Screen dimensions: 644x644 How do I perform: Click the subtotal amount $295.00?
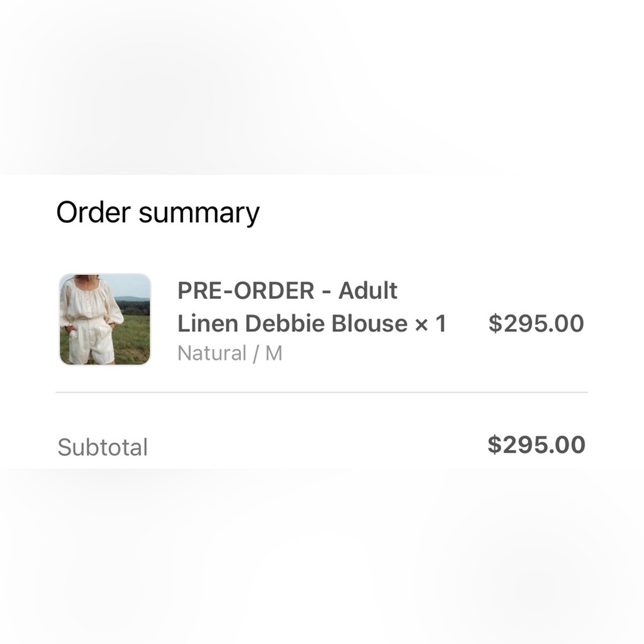536,444
